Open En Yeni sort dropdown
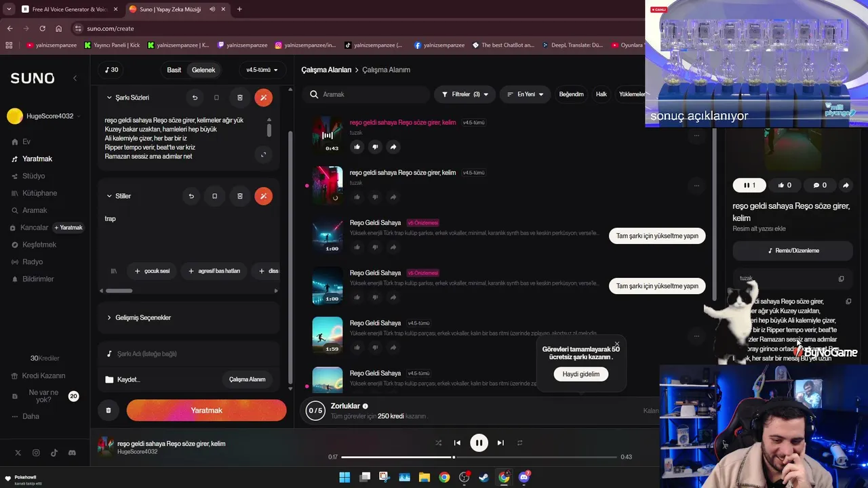The height and width of the screenshot is (488, 868). click(x=525, y=94)
